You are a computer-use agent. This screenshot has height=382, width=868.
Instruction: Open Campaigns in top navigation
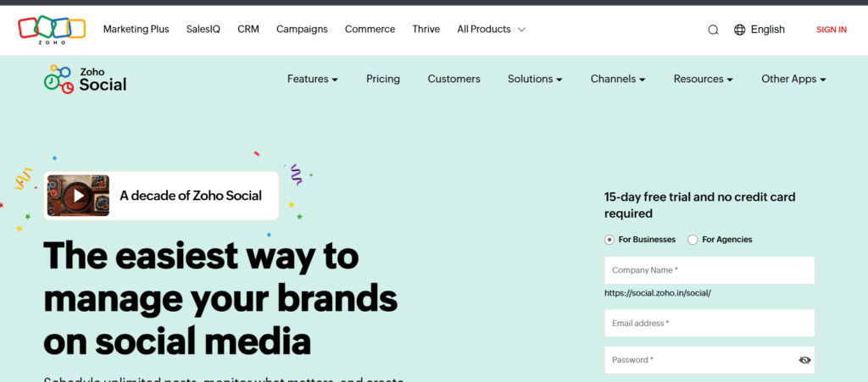[x=302, y=30]
